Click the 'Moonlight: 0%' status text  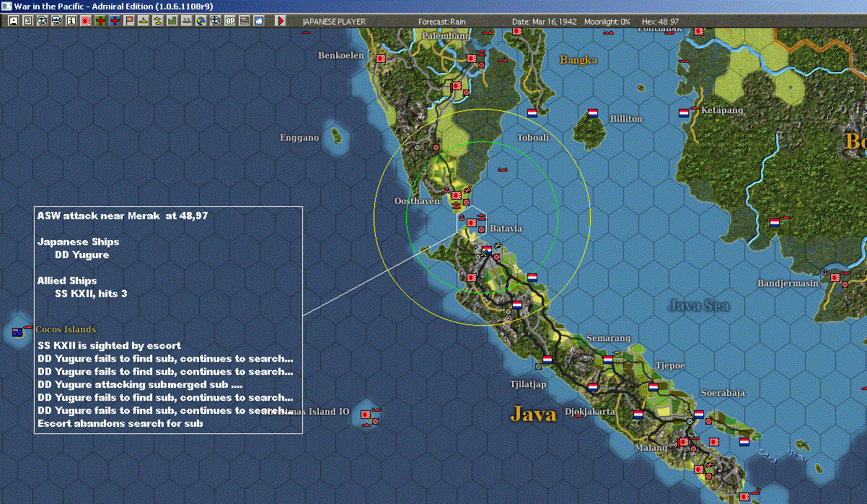(x=607, y=22)
